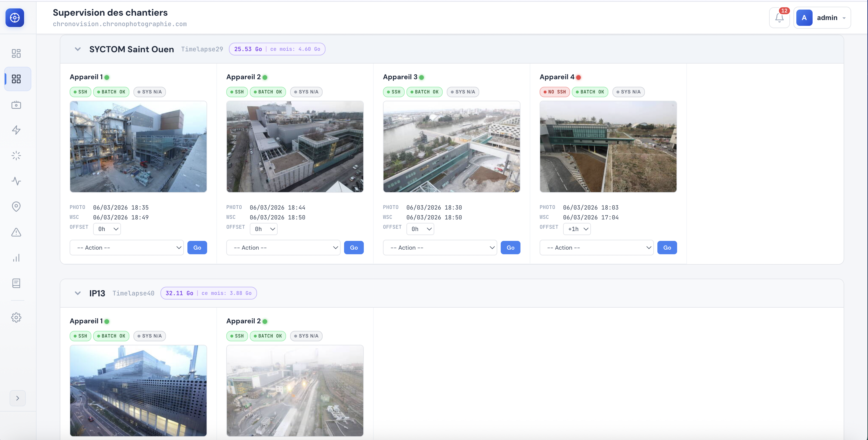Select the camera devices icon in the sidebar

16,105
